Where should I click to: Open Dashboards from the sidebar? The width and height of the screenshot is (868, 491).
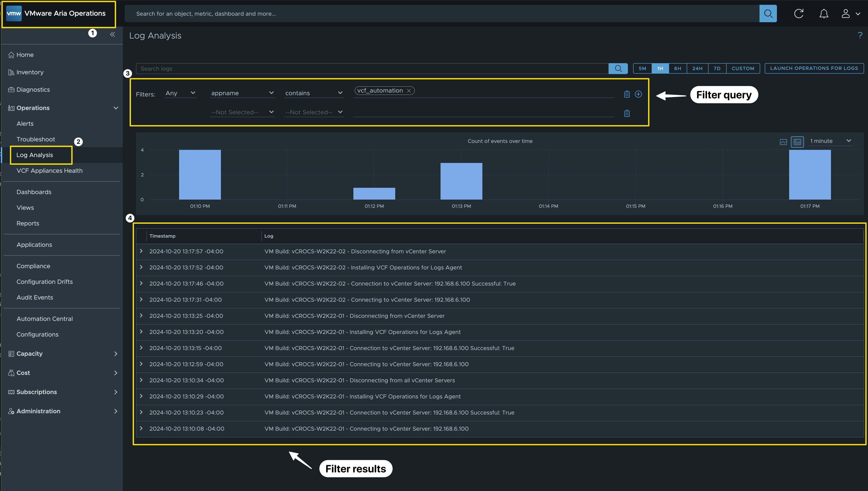(x=34, y=192)
